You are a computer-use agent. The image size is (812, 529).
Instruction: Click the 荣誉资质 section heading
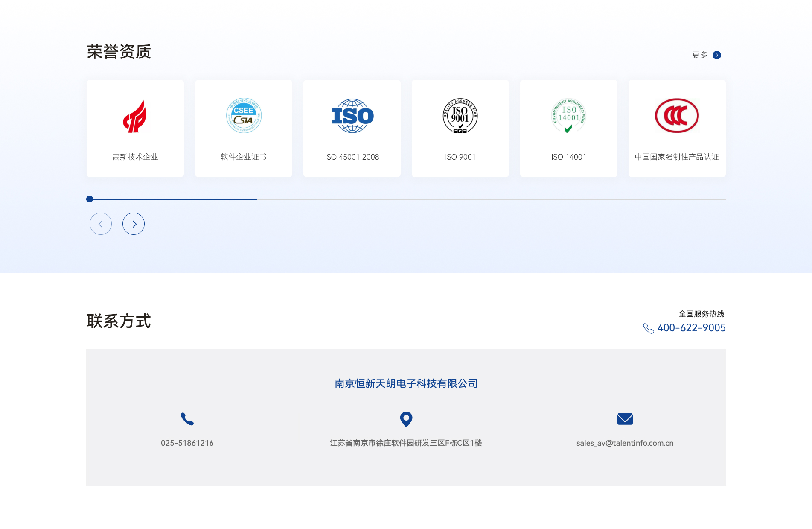[x=119, y=52]
